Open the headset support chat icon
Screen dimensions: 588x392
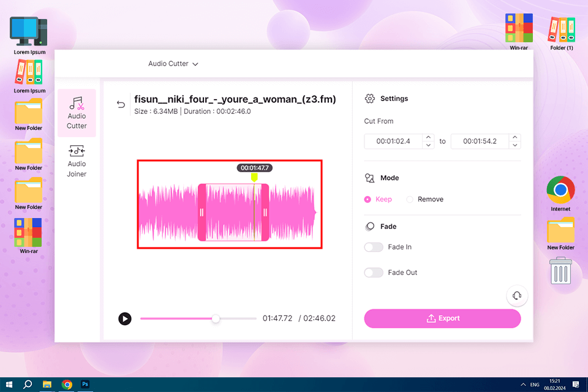(517, 296)
